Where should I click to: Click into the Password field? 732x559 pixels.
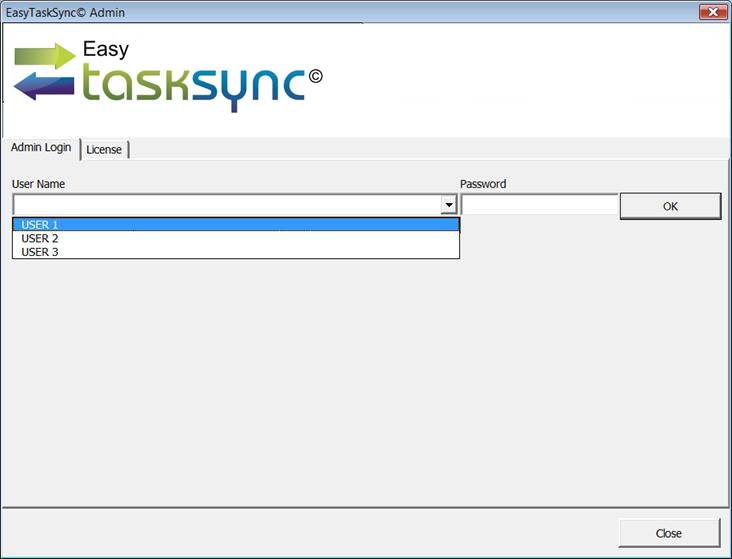click(x=540, y=205)
